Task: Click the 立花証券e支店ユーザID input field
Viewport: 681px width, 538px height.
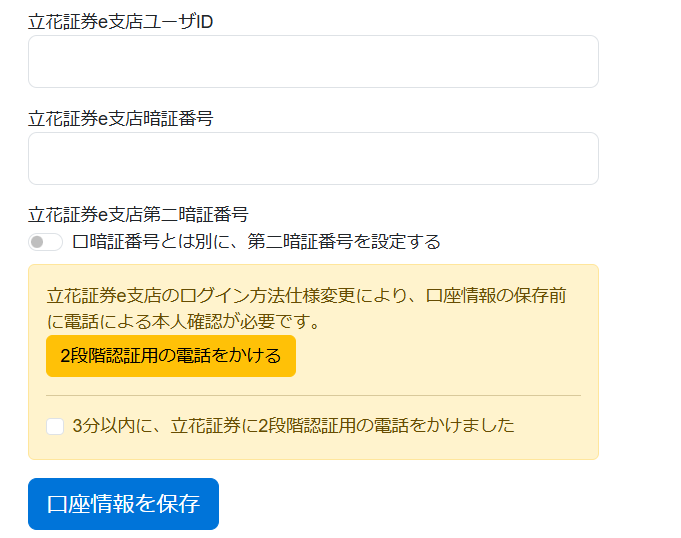Action: click(x=313, y=62)
